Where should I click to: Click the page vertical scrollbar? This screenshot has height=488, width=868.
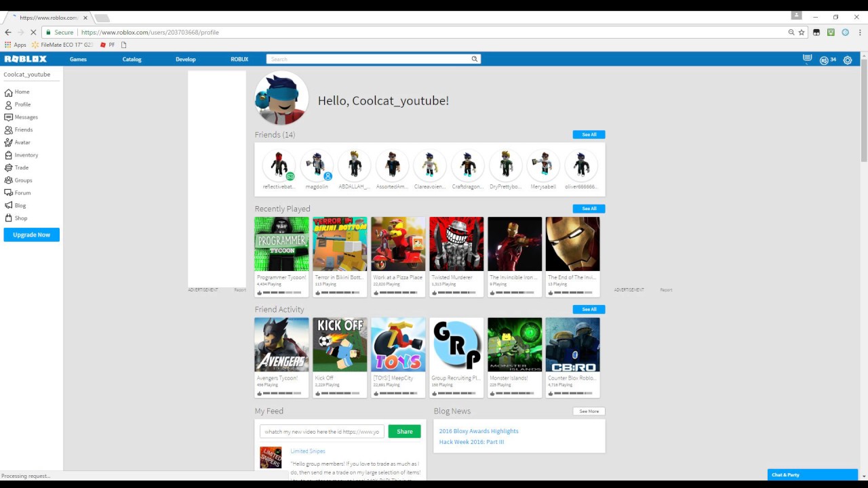863,111
